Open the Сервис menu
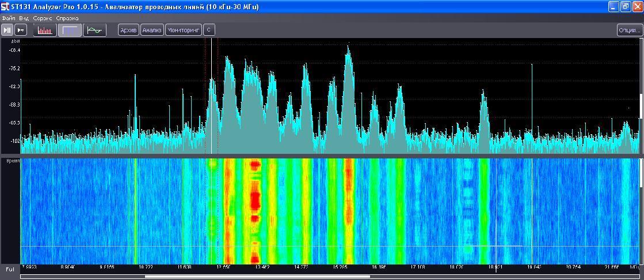 (43, 18)
